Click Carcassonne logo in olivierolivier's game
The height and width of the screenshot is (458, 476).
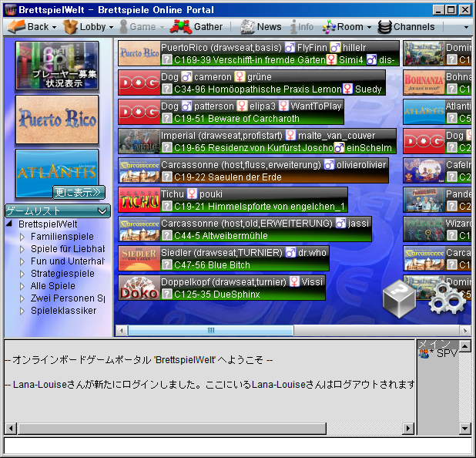(x=139, y=170)
